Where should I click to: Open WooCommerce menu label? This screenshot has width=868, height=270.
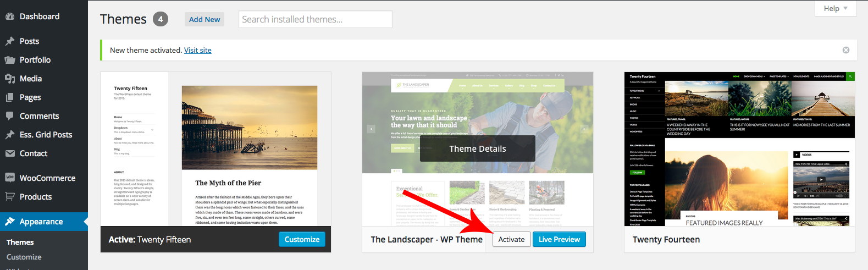[x=47, y=178]
